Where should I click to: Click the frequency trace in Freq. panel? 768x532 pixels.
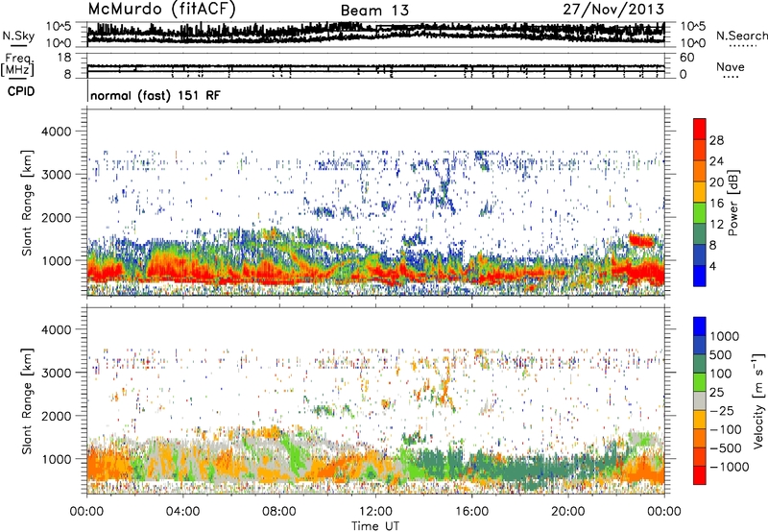375,66
